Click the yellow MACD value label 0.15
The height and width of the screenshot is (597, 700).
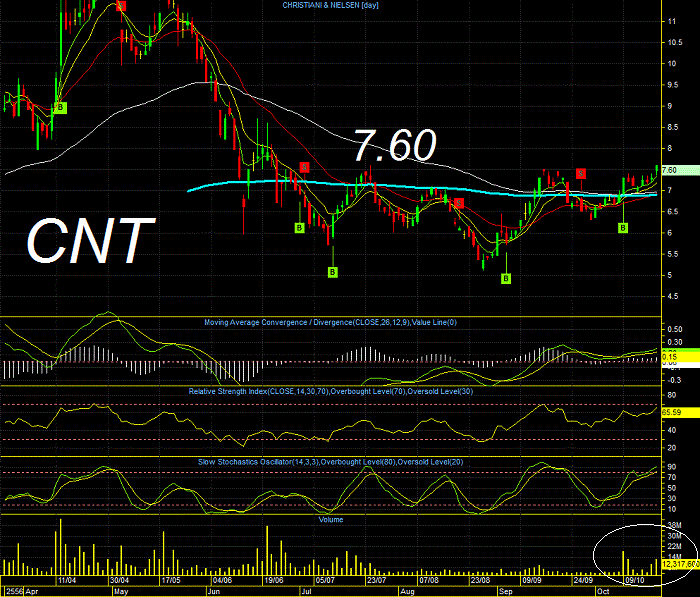point(680,357)
